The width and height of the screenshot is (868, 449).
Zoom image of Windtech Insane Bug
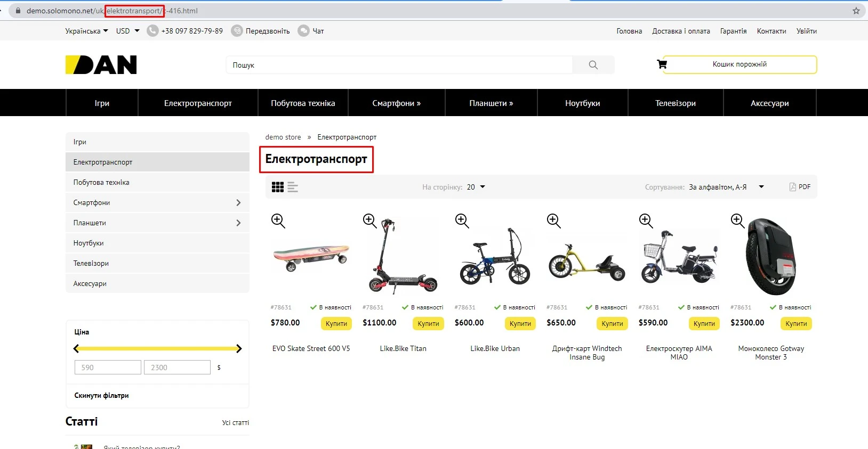point(554,221)
